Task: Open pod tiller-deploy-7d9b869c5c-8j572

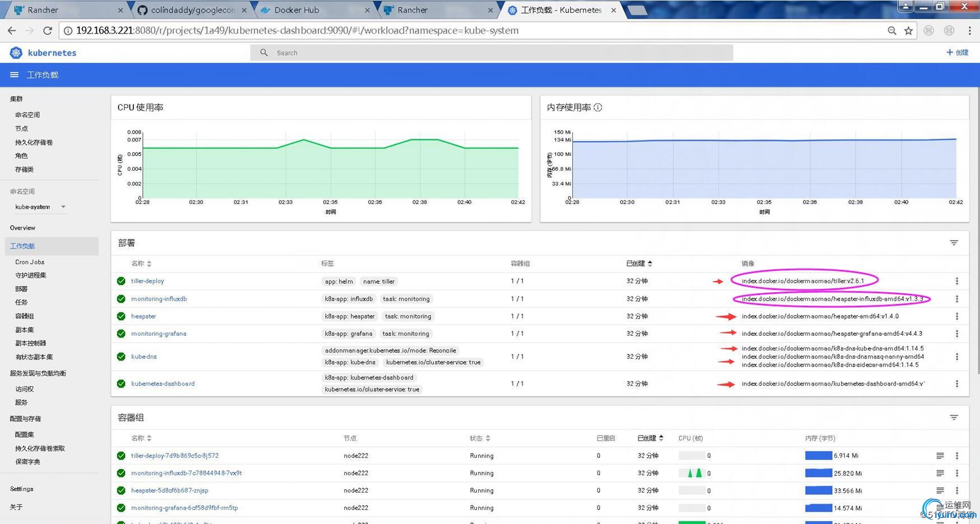Action: (x=175, y=456)
